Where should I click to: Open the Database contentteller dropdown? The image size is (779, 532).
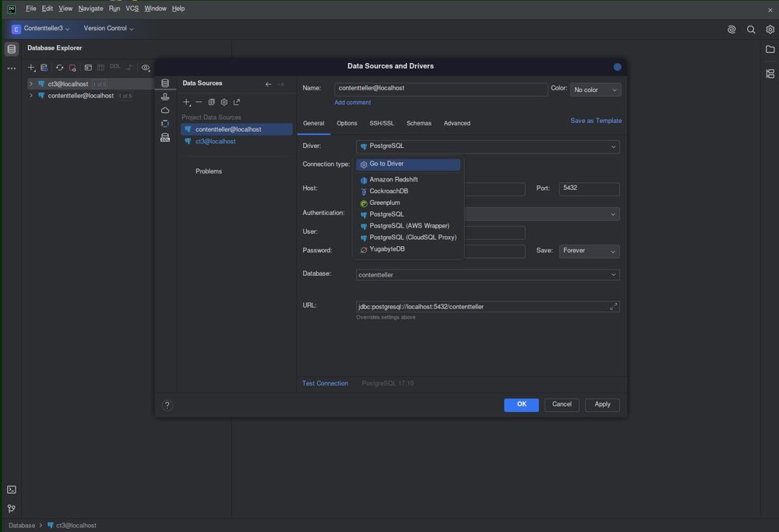[488, 275]
